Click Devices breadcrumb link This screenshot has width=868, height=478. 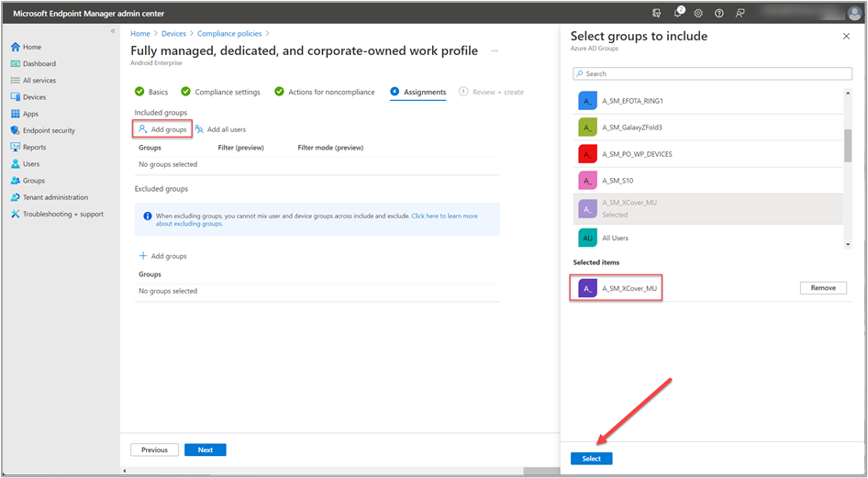(x=173, y=34)
